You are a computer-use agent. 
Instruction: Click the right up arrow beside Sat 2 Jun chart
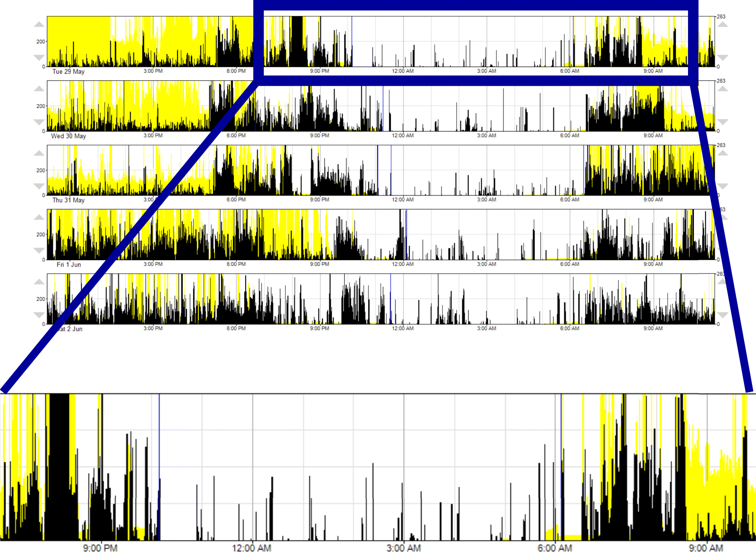722,282
